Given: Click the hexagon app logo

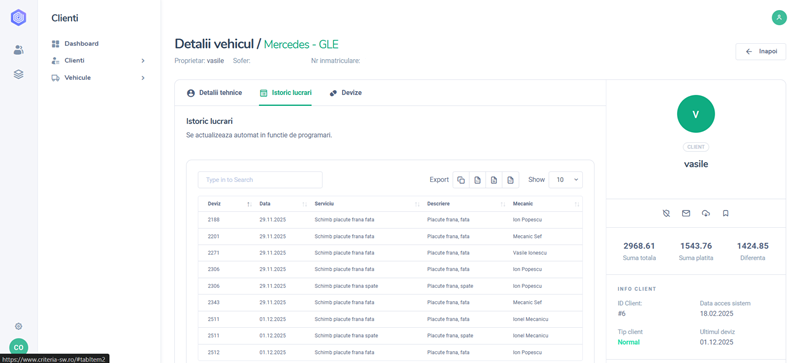Looking at the screenshot, I should 18,18.
